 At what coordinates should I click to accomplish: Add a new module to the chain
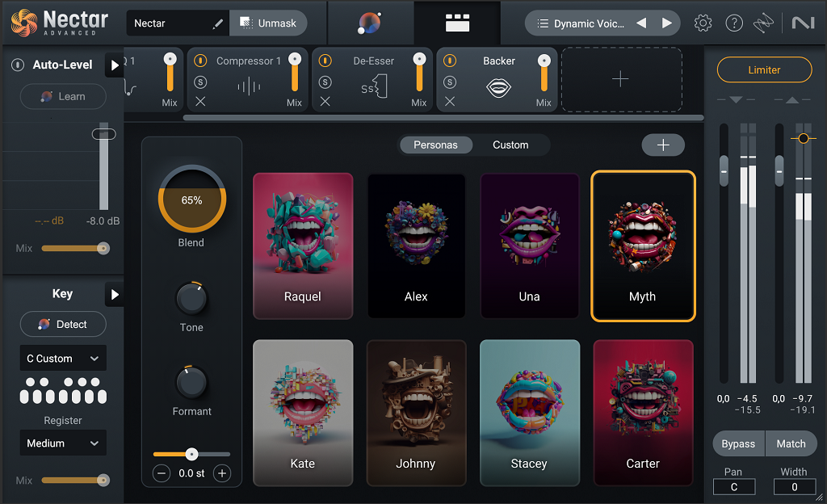(x=621, y=80)
